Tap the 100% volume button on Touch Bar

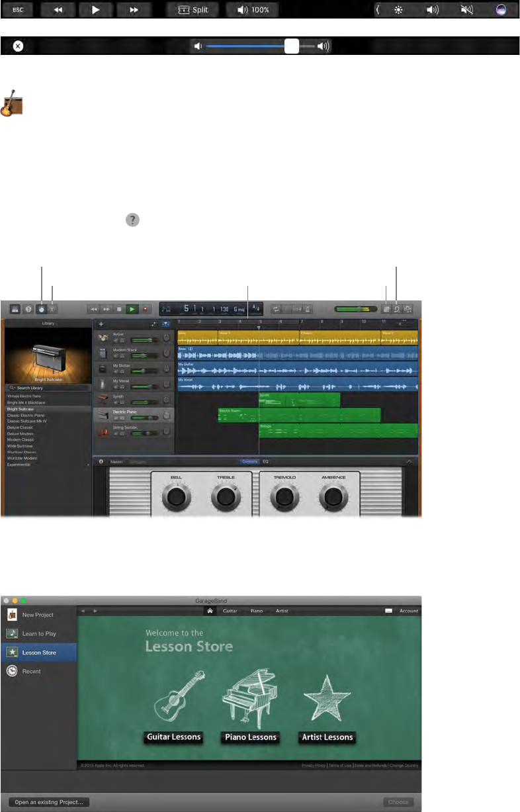[x=253, y=10]
